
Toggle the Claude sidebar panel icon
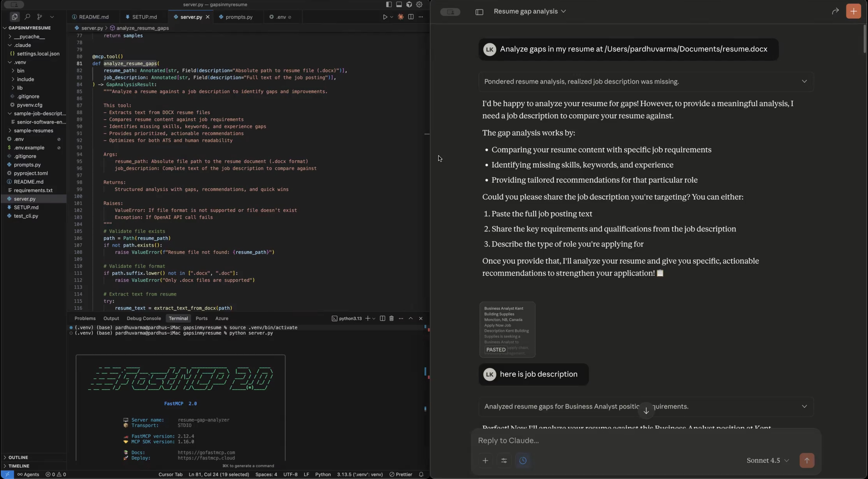[479, 12]
